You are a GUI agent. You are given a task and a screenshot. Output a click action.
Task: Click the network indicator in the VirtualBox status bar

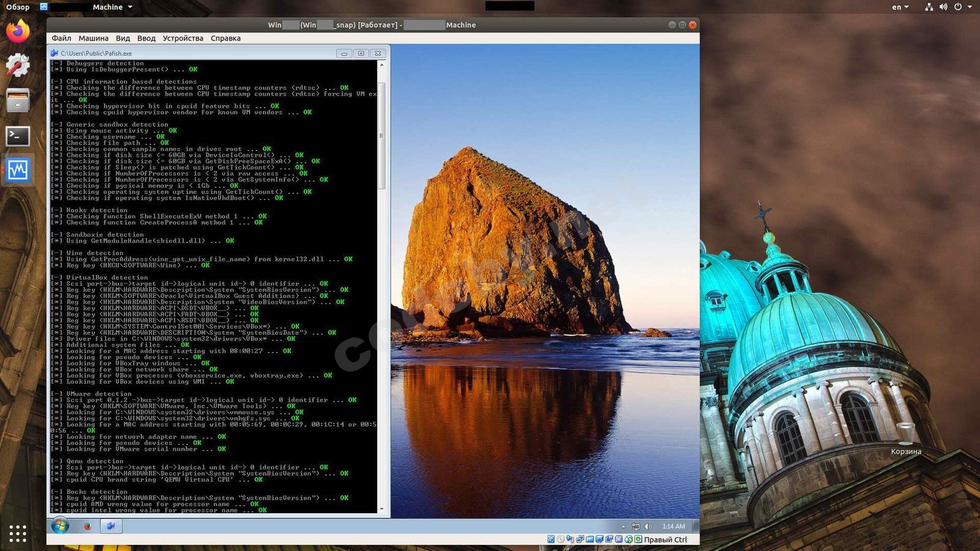point(580,539)
